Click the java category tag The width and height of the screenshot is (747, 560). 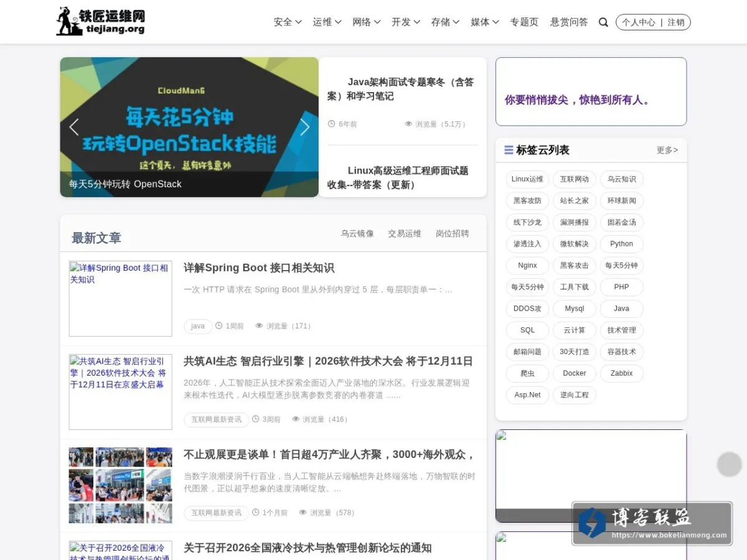[198, 326]
